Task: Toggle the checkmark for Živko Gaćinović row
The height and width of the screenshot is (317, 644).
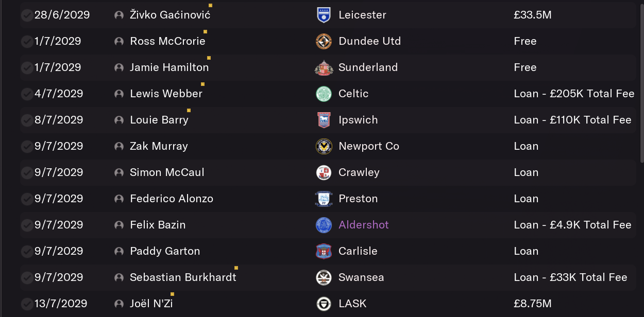Action: [x=27, y=15]
